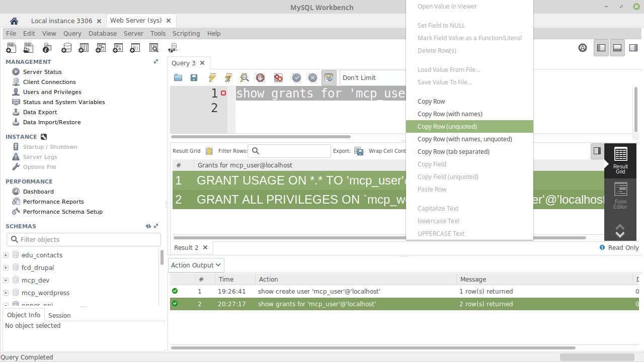Toggle stop script on error
The image size is (644, 362).
(278, 78)
